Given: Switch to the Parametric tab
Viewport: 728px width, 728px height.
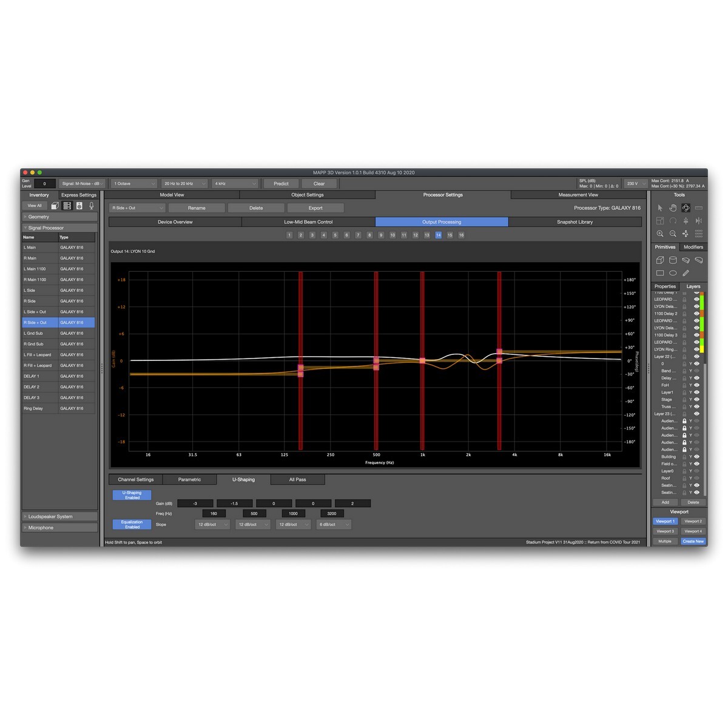Looking at the screenshot, I should click(x=189, y=479).
